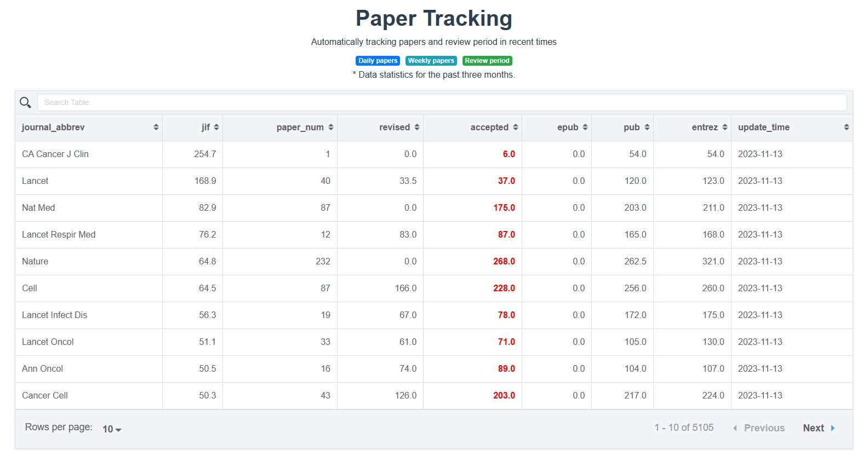The image size is (868, 456).
Task: Click entrez value 321.0
Action: [713, 262]
